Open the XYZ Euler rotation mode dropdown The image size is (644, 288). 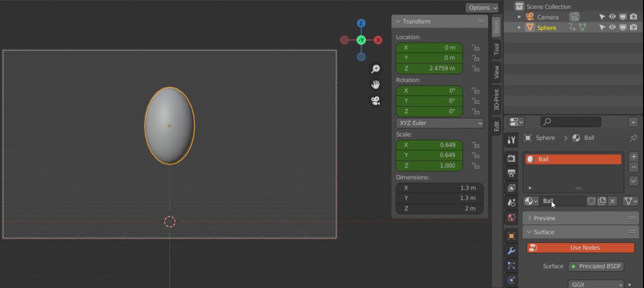(439, 123)
